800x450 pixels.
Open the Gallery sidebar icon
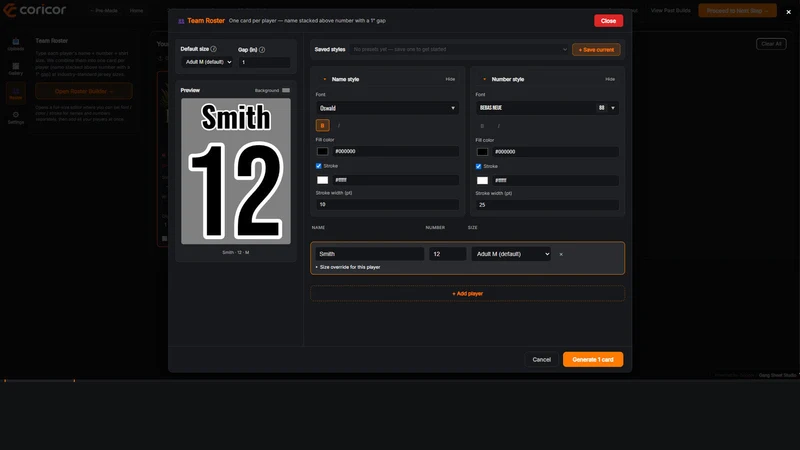point(16,68)
